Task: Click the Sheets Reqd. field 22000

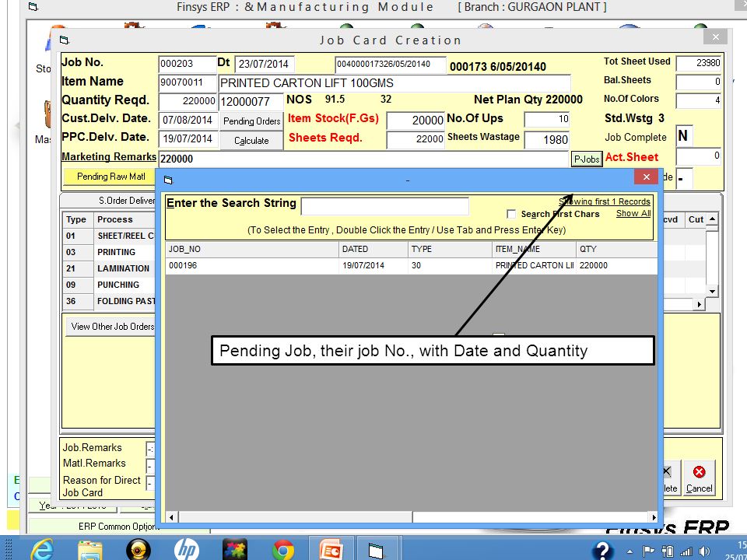Action: [x=416, y=138]
